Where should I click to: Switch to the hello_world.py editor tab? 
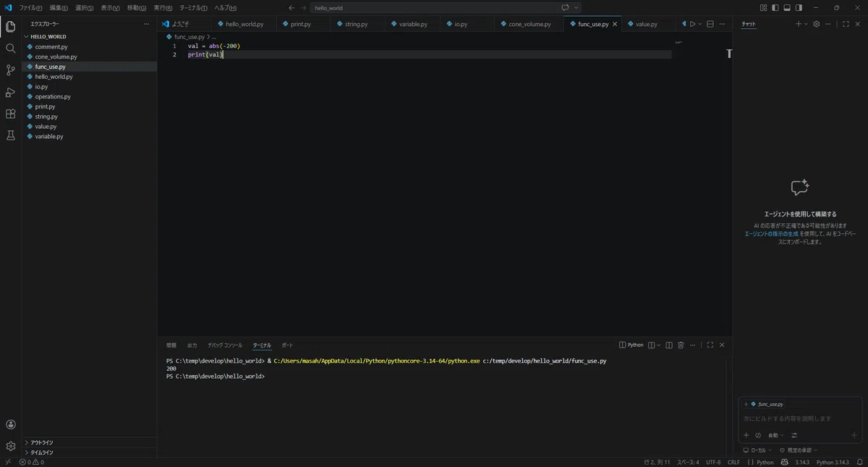tap(244, 24)
